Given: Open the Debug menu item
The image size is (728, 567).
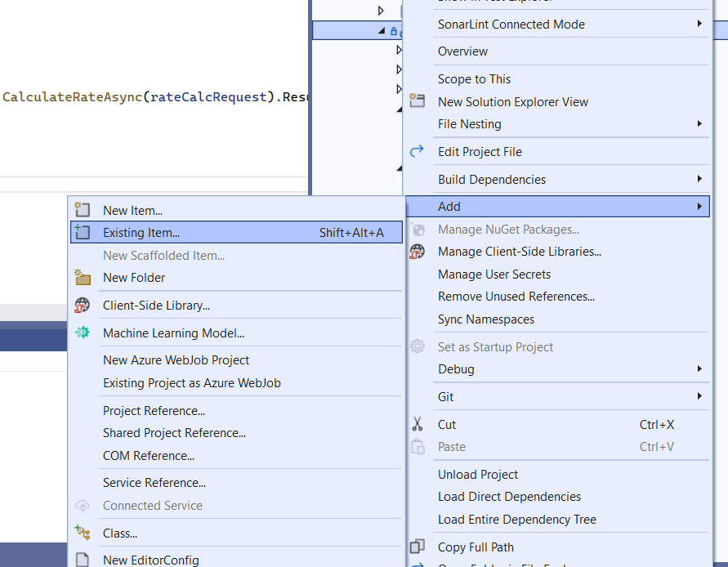Looking at the screenshot, I should point(558,369).
